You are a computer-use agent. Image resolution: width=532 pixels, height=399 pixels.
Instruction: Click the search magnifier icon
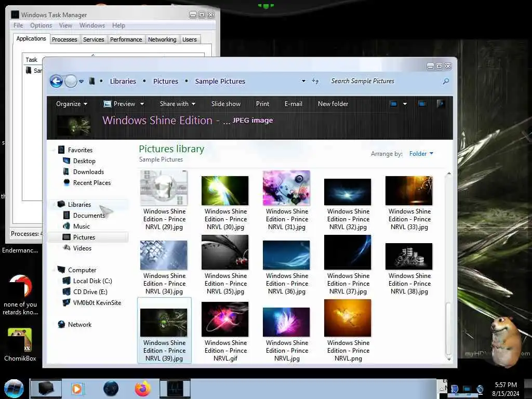click(x=446, y=81)
